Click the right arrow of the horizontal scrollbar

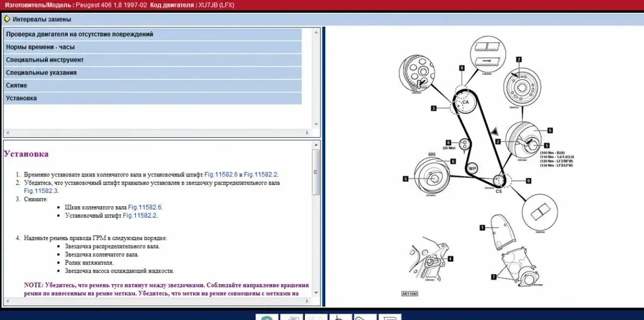[307, 133]
